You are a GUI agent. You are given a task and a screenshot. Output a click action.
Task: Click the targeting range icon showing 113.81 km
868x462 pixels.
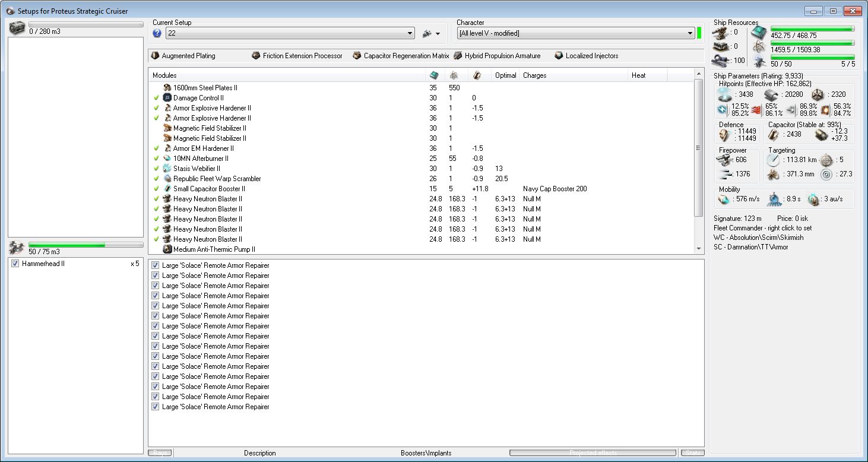(x=772, y=160)
